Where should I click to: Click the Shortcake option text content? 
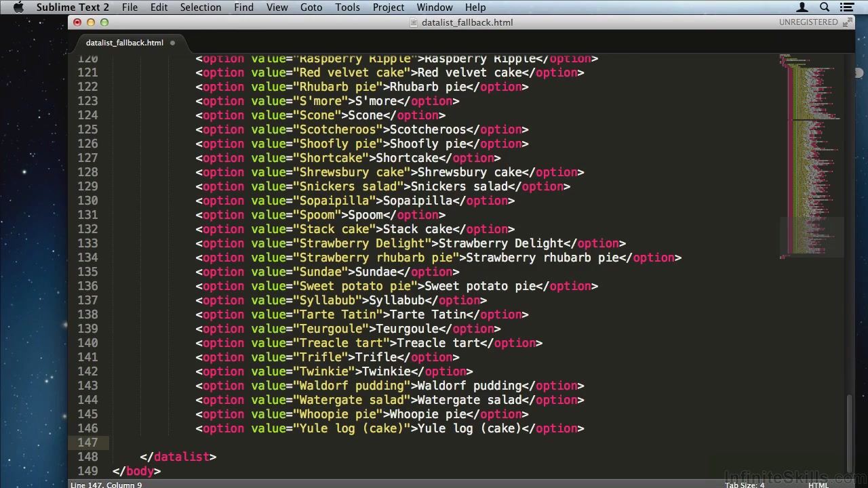coord(407,158)
